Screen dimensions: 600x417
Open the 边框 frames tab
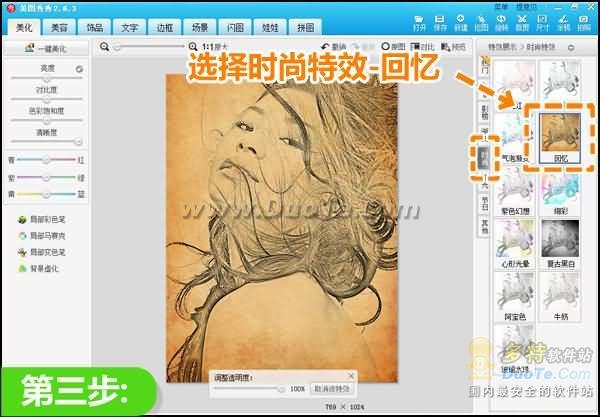165,28
